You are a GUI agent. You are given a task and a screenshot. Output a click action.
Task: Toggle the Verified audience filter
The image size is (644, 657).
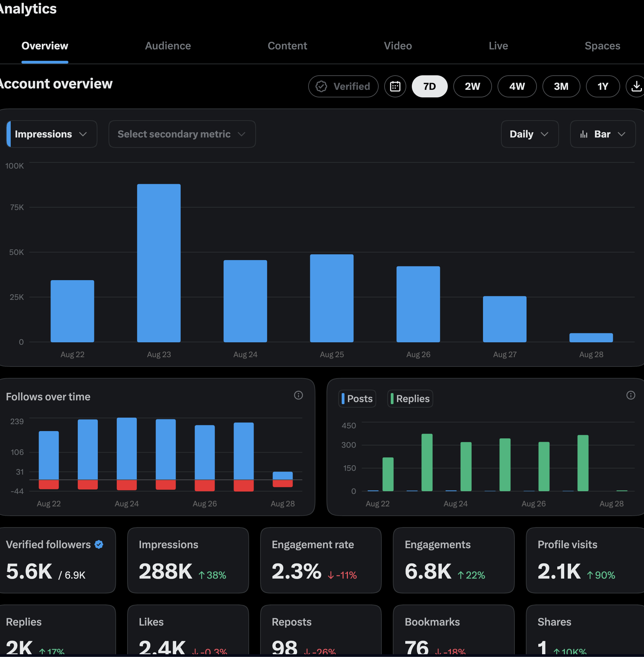coord(343,86)
